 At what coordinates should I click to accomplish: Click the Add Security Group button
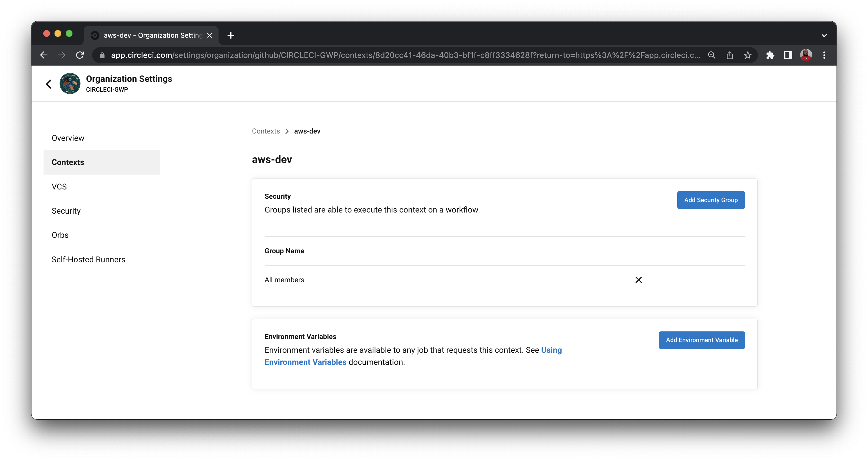pos(711,200)
